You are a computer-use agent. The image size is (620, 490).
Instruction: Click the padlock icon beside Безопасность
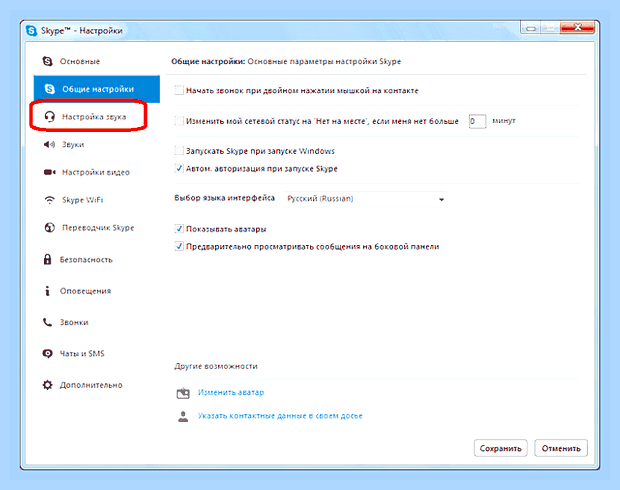47,259
